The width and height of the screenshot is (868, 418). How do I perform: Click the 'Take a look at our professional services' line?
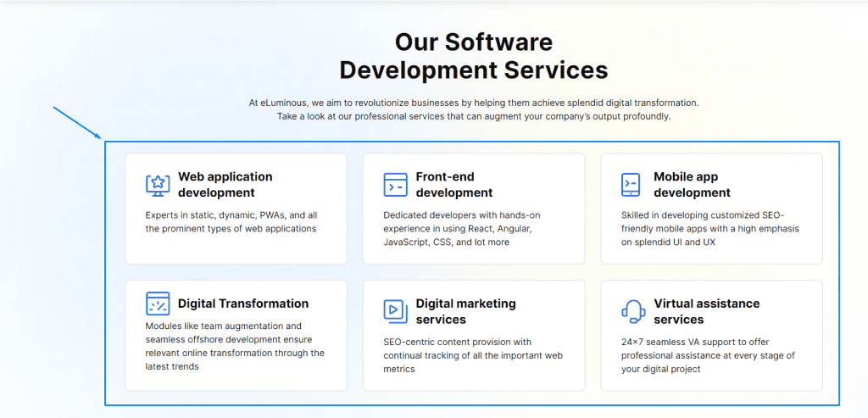474,117
